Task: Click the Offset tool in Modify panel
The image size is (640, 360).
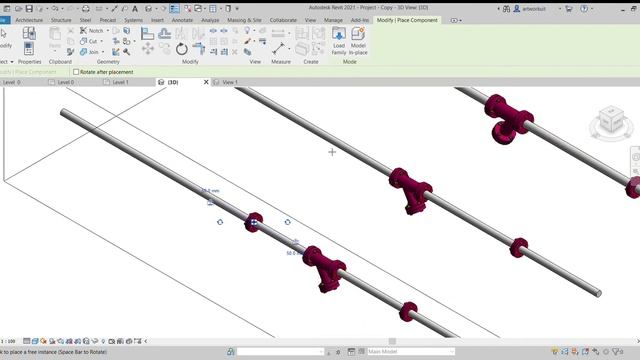Action: click(x=164, y=33)
